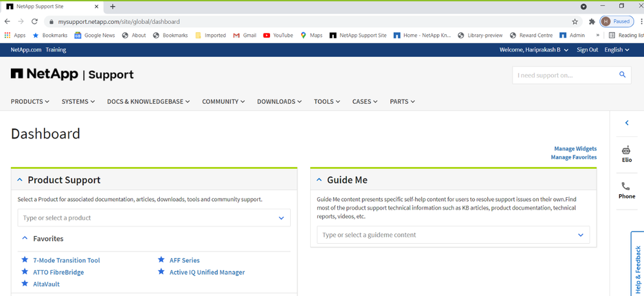Open the DOWNLOADS menu

click(278, 101)
